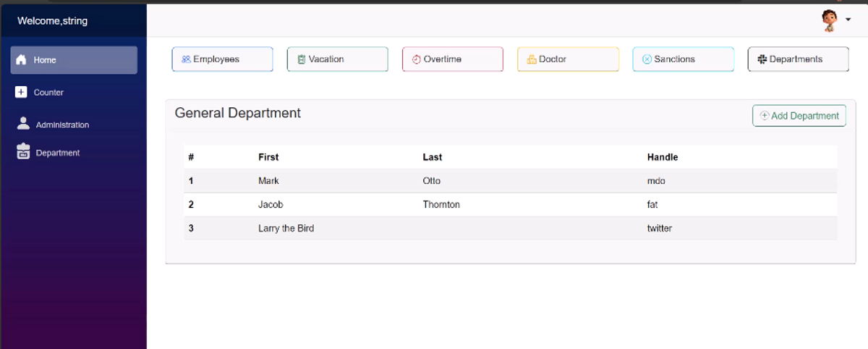Click the Counter plus-square icon
Screen dimensions: 868x349
click(21, 92)
